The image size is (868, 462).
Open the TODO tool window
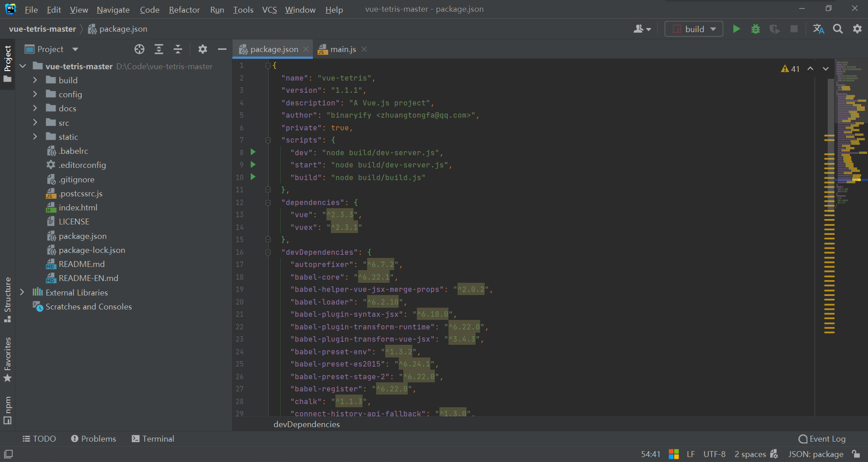39,438
